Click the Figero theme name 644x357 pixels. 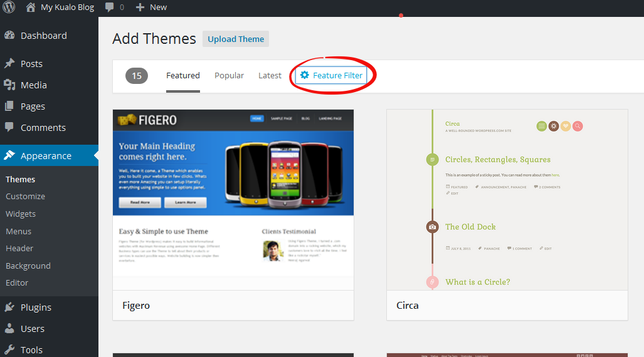[136, 305]
